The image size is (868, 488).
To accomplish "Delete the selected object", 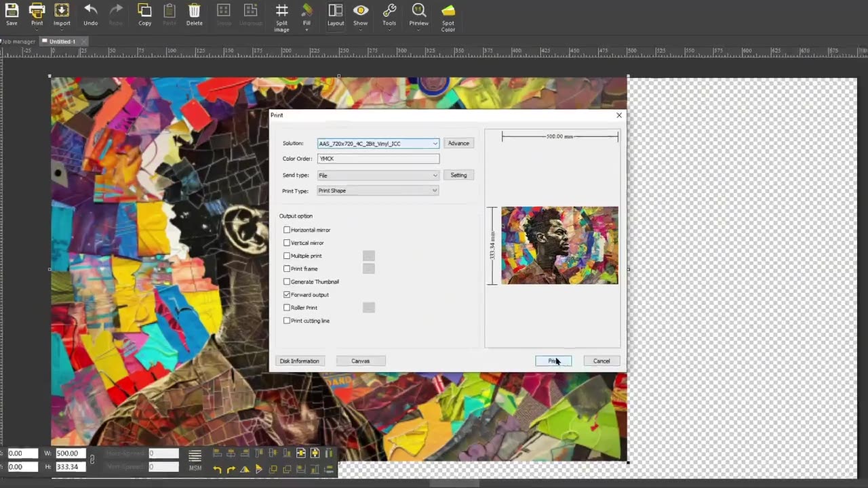I will click(194, 14).
